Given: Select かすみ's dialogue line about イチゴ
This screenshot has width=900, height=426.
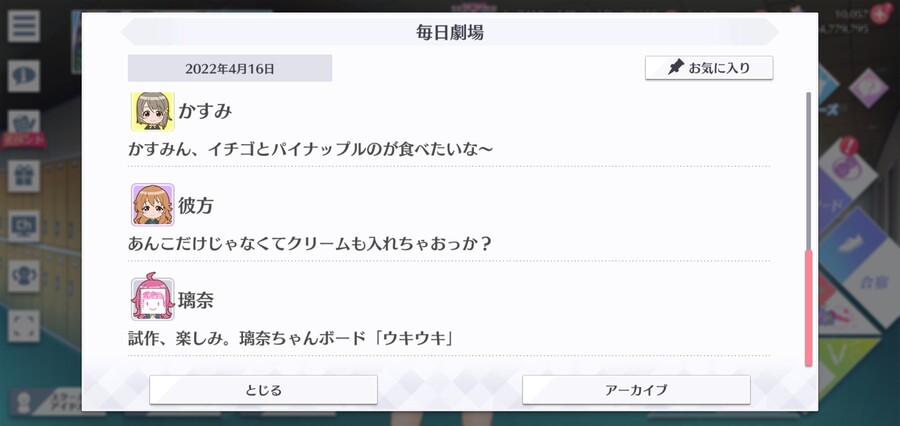Looking at the screenshot, I should click(311, 149).
